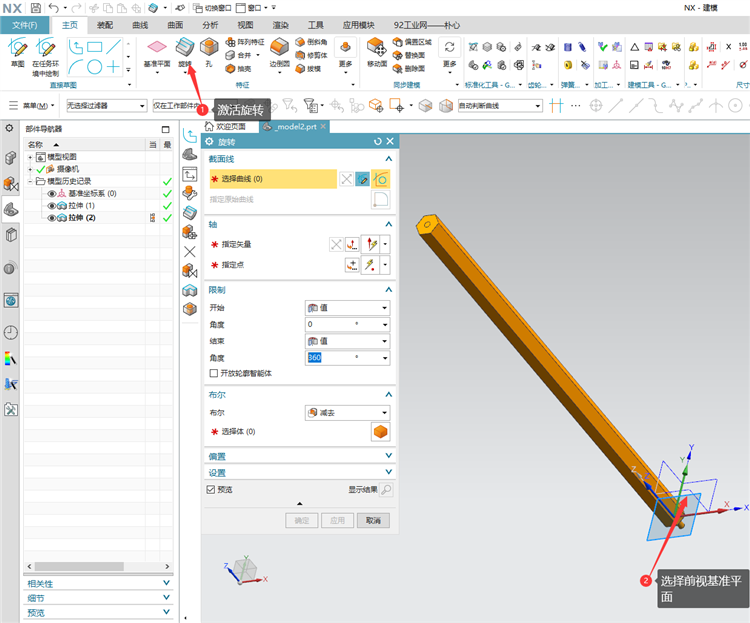Switch to the 曲线 ribbon tab
The width and height of the screenshot is (750, 623).
(140, 25)
